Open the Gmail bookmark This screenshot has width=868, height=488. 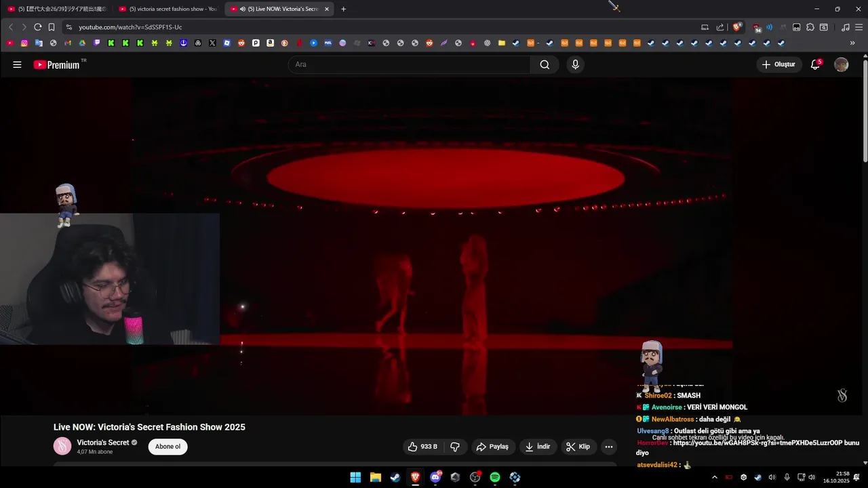tap(68, 43)
